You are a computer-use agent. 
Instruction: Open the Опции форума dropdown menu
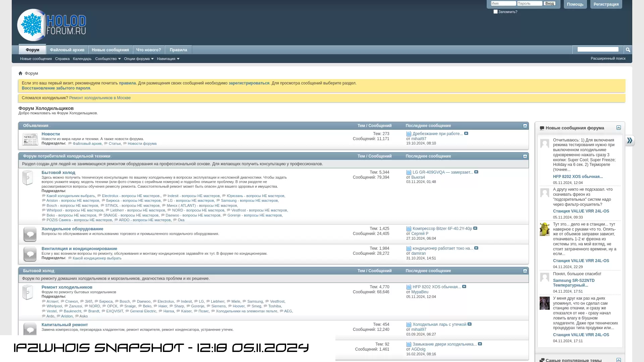[x=139, y=59]
